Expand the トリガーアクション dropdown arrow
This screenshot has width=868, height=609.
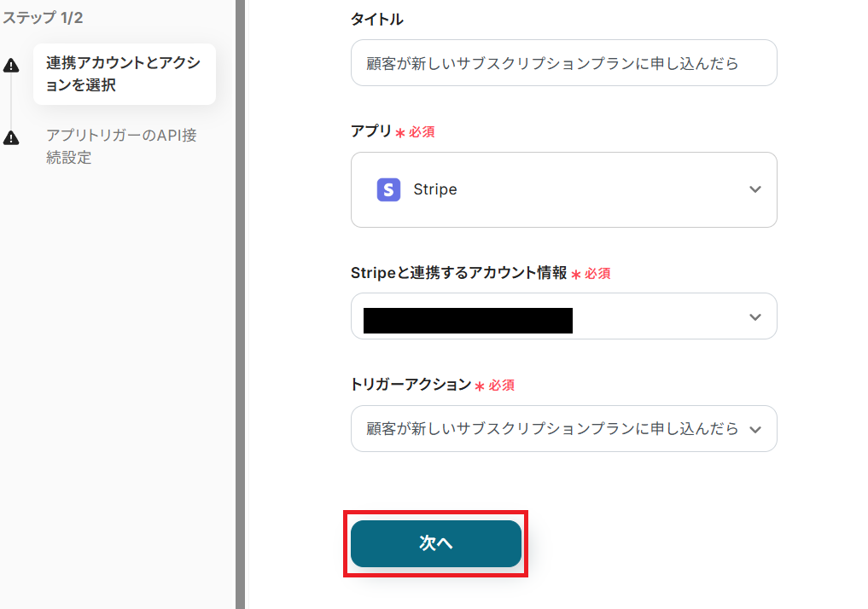click(754, 429)
